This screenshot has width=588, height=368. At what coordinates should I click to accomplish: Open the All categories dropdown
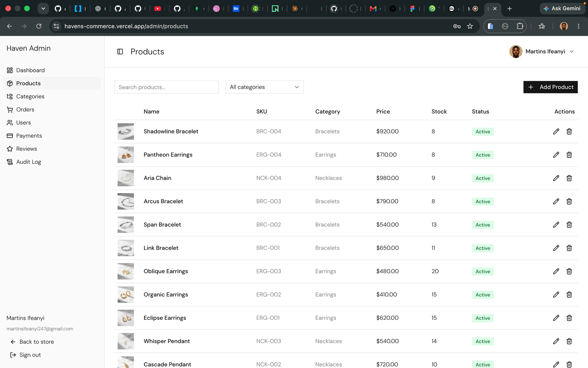coord(265,87)
